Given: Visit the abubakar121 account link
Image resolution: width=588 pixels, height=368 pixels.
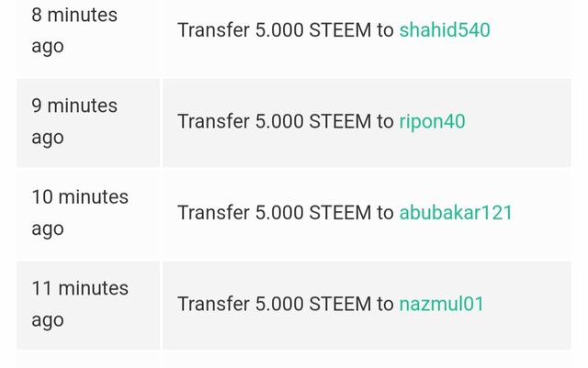Looking at the screenshot, I should pyautogui.click(x=456, y=213).
